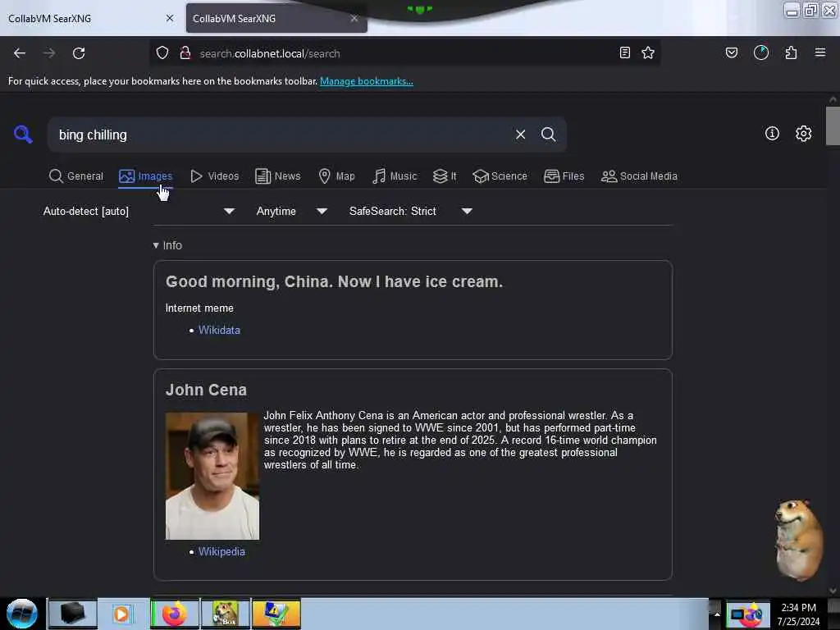The width and height of the screenshot is (840, 630).
Task: Open the black box taskbar application
Action: 73,614
